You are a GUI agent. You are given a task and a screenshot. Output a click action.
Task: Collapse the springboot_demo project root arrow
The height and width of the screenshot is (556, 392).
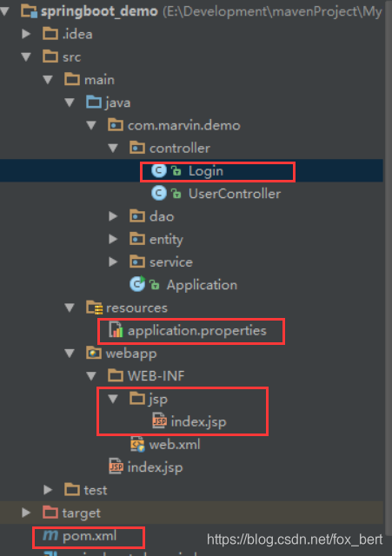click(4, 11)
